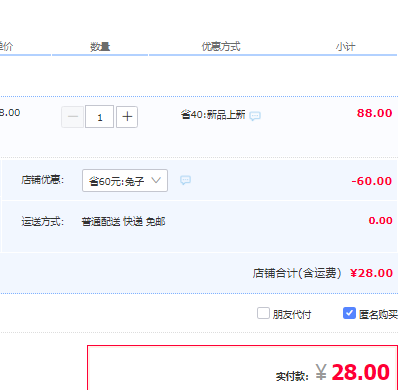Image resolution: width=406 pixels, height=390 pixels.
Task: Select the 小计 column header
Action: click(345, 47)
